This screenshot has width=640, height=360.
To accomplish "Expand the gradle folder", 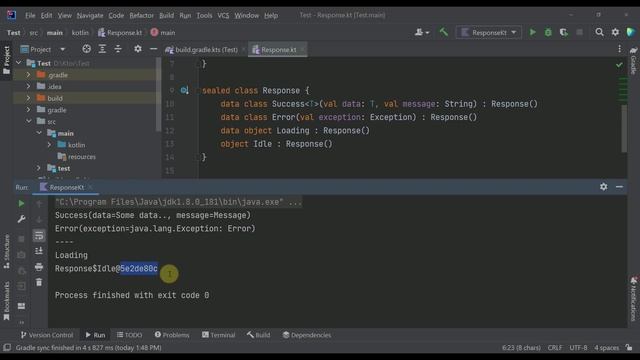I will click(x=29, y=110).
